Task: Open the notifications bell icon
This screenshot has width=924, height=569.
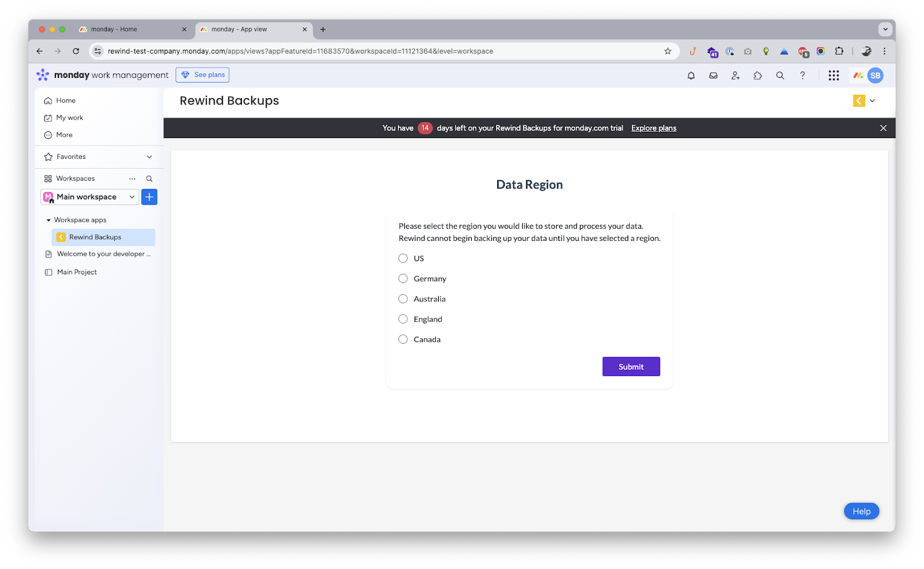Action: pyautogui.click(x=691, y=76)
